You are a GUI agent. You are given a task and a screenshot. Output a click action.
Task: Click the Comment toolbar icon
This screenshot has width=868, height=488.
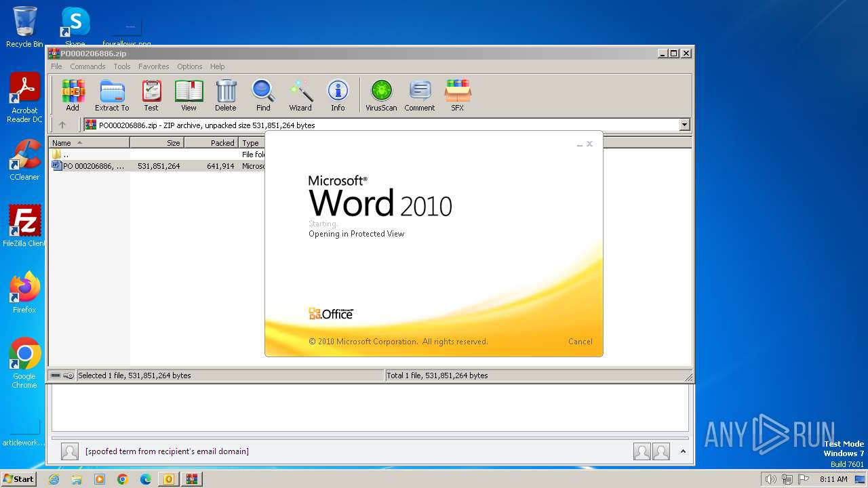click(420, 95)
